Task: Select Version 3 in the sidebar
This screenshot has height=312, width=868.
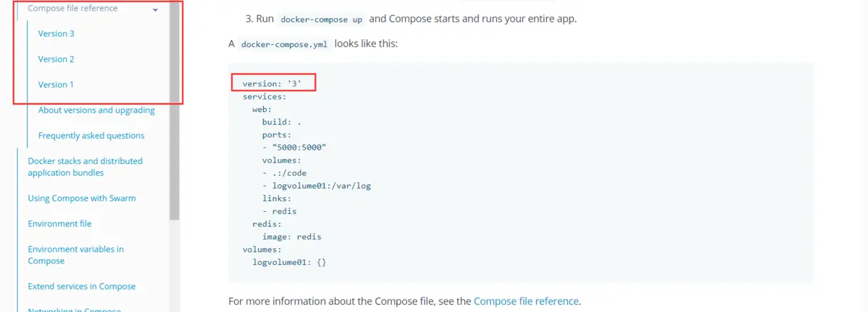Action: pos(57,34)
